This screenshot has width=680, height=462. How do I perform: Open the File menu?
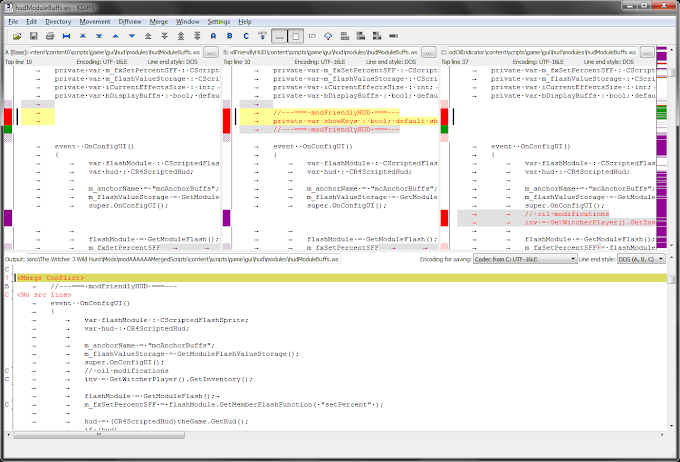[13, 22]
